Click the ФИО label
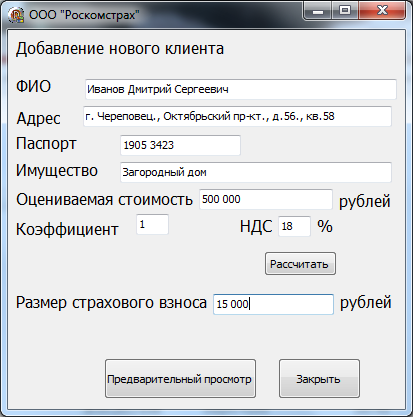 pos(33,86)
